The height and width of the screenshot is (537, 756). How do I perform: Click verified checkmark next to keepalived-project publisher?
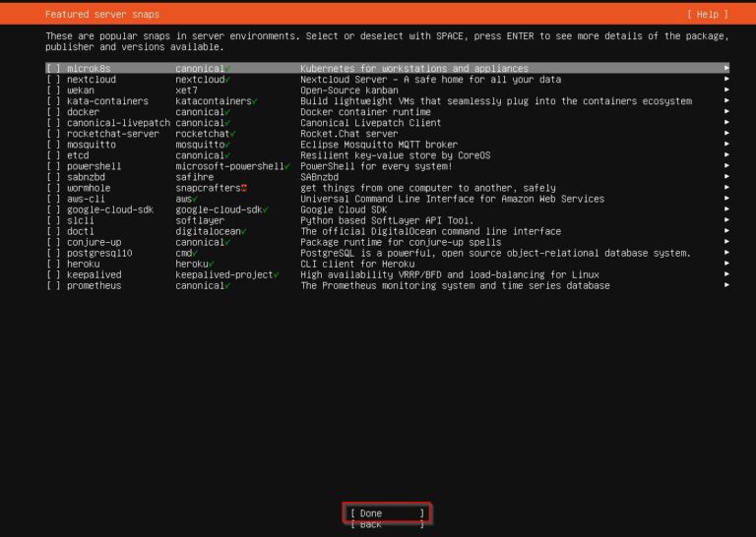point(277,274)
